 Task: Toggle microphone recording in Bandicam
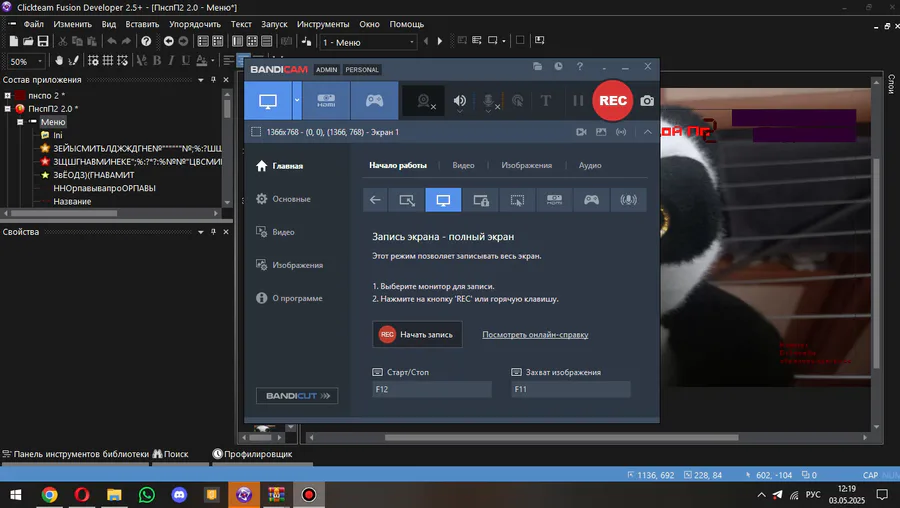(488, 101)
